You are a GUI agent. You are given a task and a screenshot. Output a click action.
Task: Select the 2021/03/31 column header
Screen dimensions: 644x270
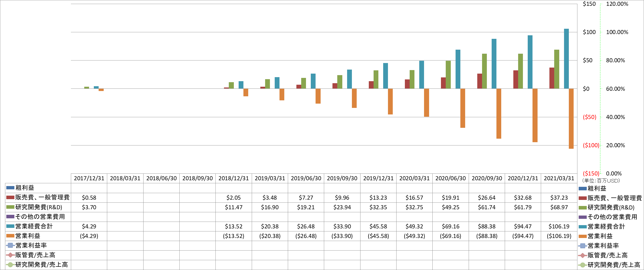(x=559, y=178)
